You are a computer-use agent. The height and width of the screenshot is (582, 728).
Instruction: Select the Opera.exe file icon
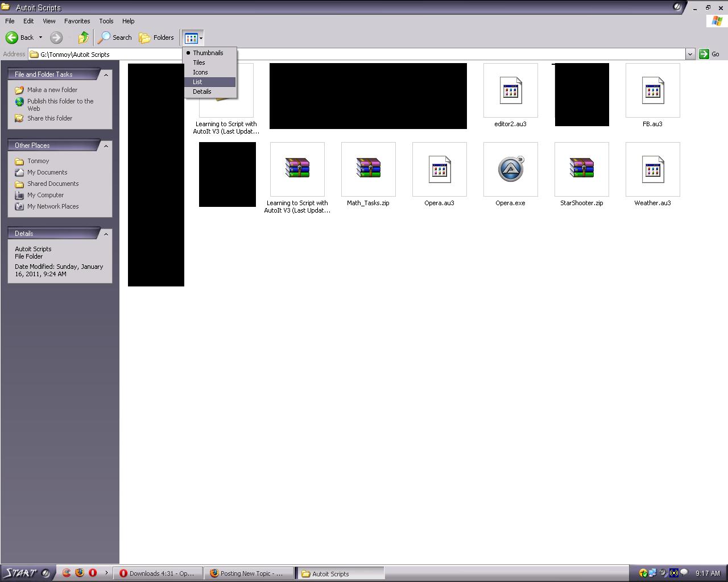[x=510, y=169]
